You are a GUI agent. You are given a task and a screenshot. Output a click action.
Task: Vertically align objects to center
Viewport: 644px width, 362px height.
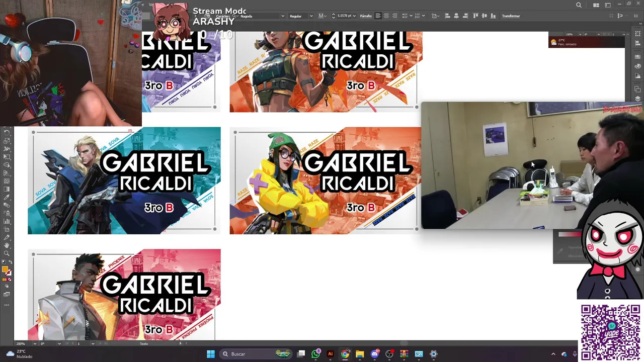pos(484,16)
